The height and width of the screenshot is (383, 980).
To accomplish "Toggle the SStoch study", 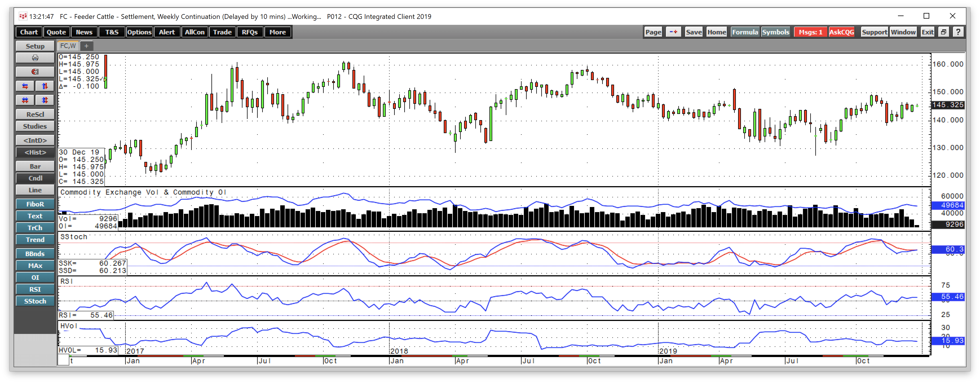I will coord(35,301).
